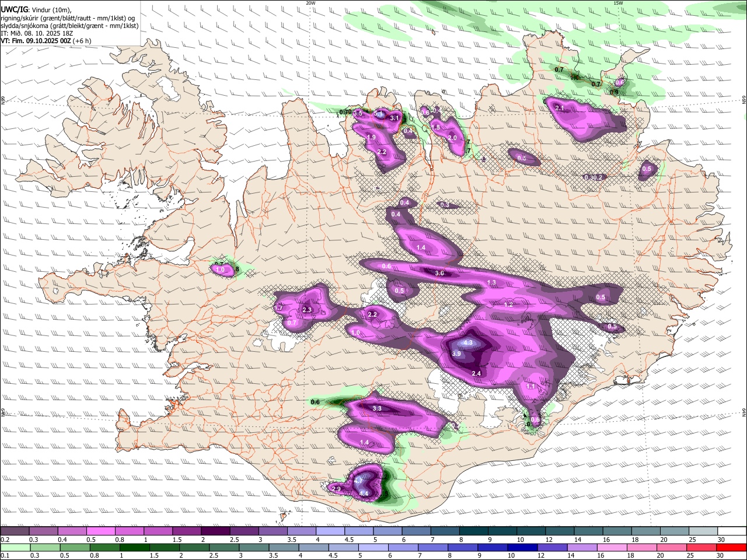Select the dark plum snow legend swatch starting at 2

215,531
